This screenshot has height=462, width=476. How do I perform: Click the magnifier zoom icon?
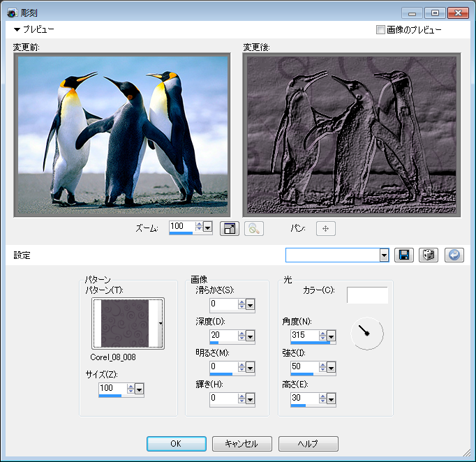pos(253,228)
